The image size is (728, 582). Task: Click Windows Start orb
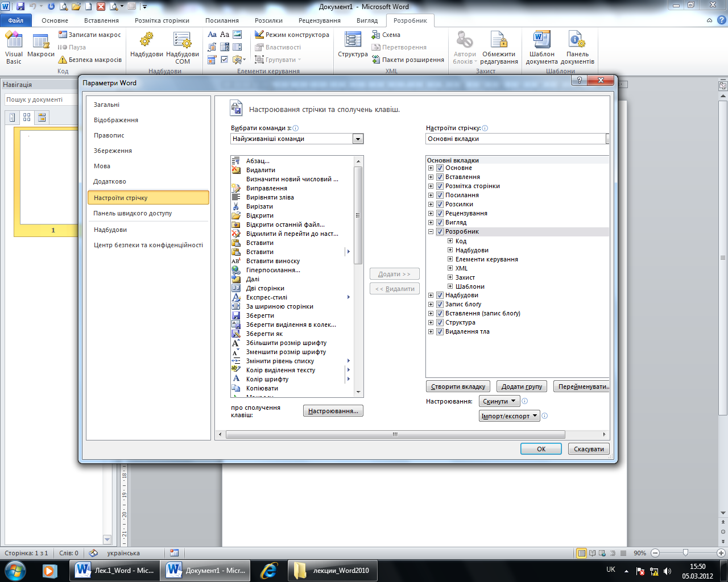pos(15,570)
